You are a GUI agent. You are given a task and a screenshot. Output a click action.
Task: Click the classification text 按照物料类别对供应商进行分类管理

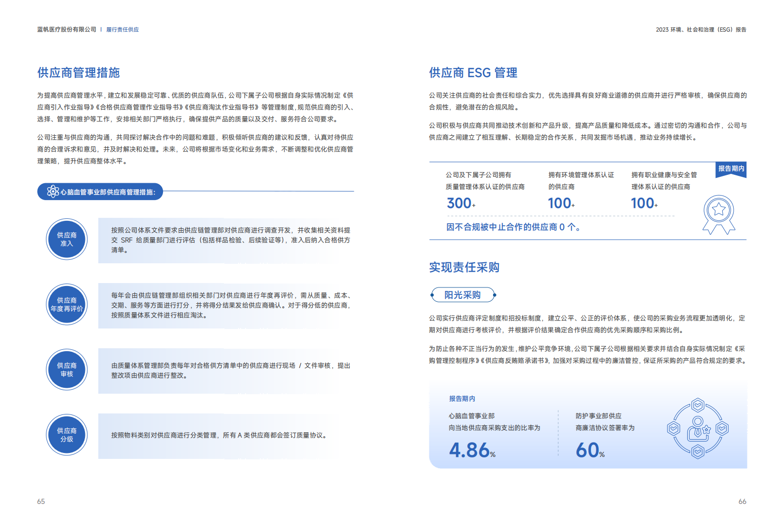220,435
